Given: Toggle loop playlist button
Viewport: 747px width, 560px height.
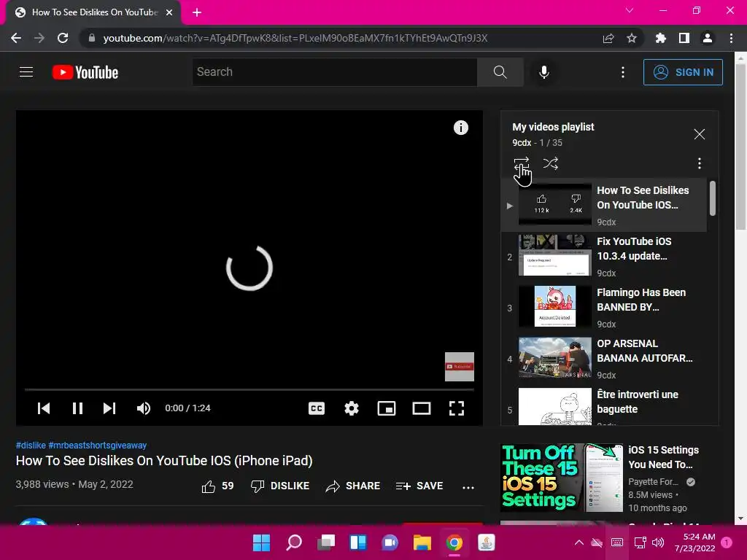Looking at the screenshot, I should click(x=522, y=163).
